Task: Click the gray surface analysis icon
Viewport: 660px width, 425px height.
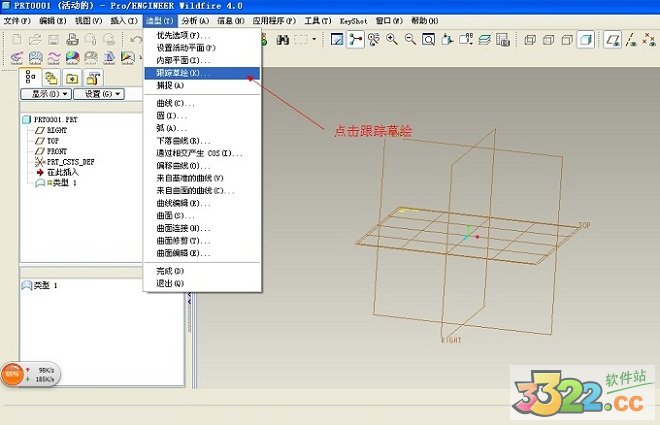Action: (x=91, y=57)
